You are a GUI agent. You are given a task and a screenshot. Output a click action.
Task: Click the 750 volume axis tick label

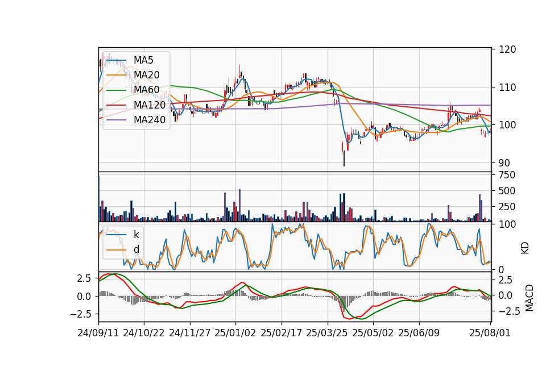point(507,175)
